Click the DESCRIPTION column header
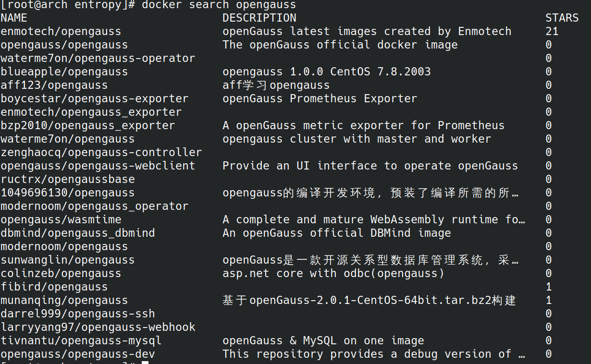591x364 pixels. [x=259, y=18]
